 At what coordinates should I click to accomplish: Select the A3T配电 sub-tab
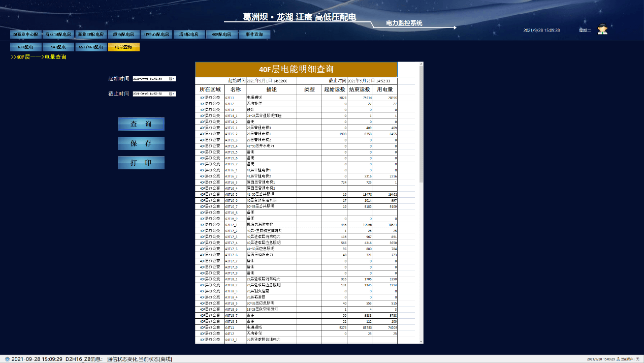coord(25,47)
